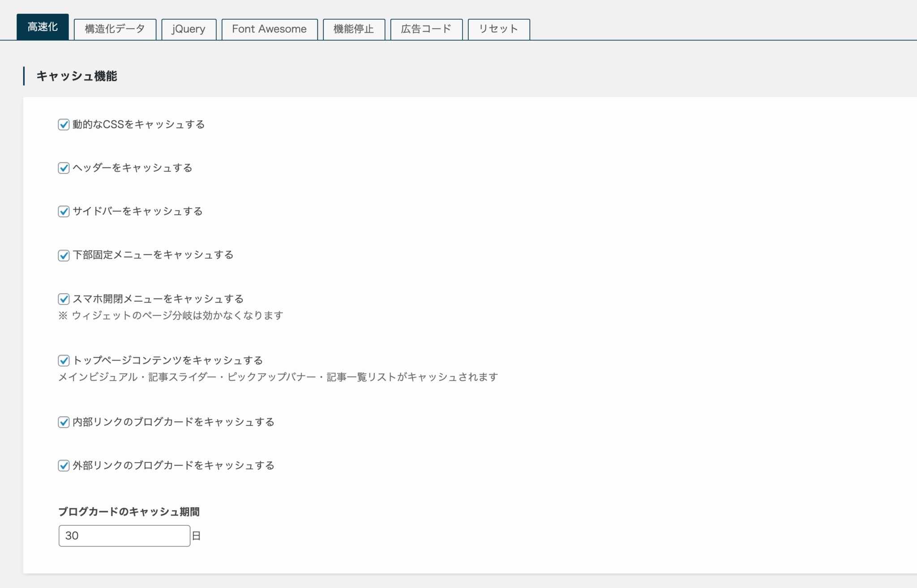Disable 内部リンクのブログカード caching checkbox
The width and height of the screenshot is (917, 588).
tap(64, 422)
